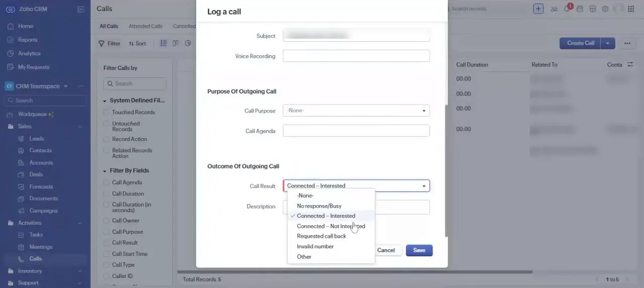Go to Leads module

(x=37, y=139)
